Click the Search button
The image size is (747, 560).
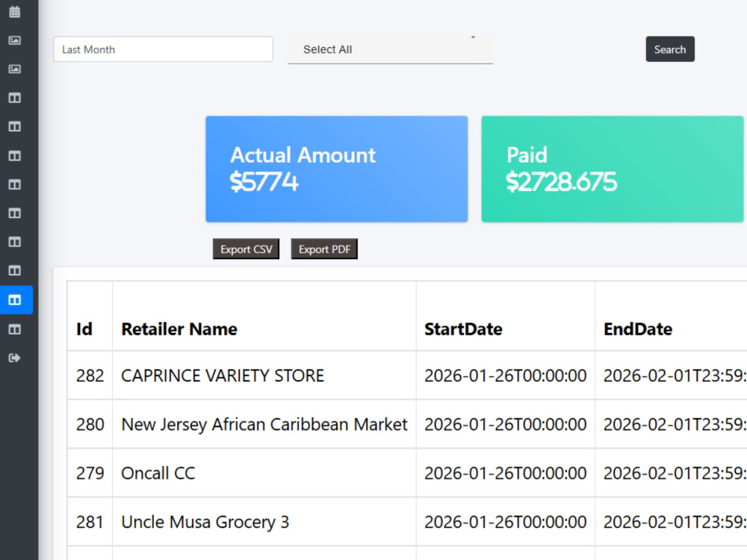pos(670,49)
